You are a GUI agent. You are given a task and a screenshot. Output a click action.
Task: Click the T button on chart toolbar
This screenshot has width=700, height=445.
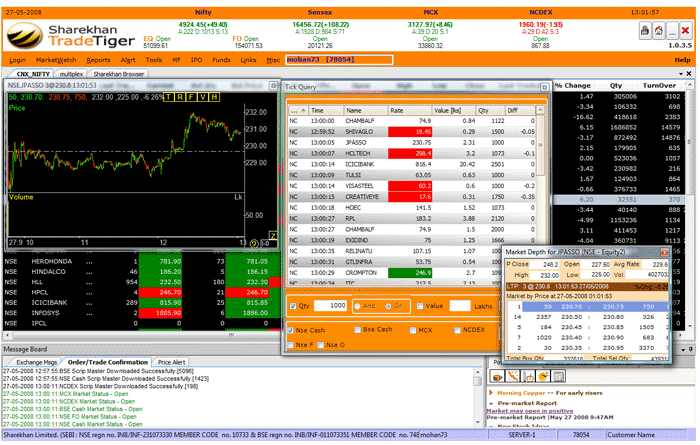pos(170,97)
